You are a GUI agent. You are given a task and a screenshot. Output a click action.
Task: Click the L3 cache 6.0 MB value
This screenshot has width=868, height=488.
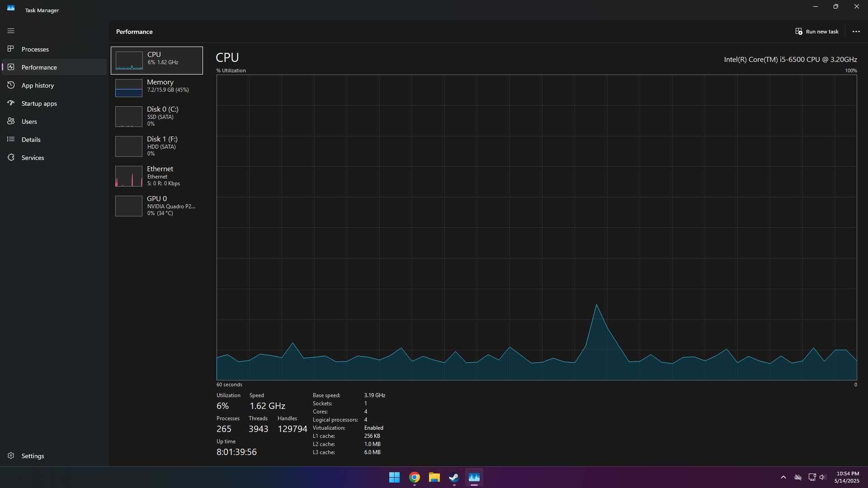373,452
